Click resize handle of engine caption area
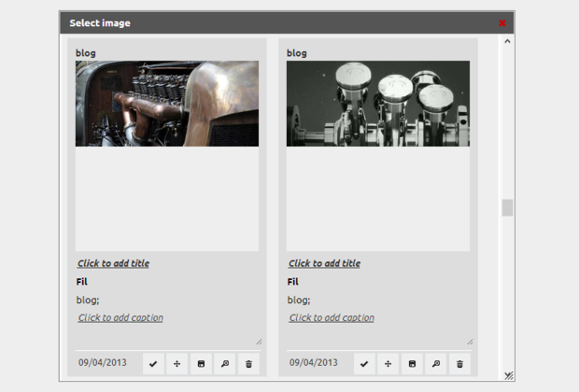Viewport: 579px width, 392px height. [x=259, y=342]
